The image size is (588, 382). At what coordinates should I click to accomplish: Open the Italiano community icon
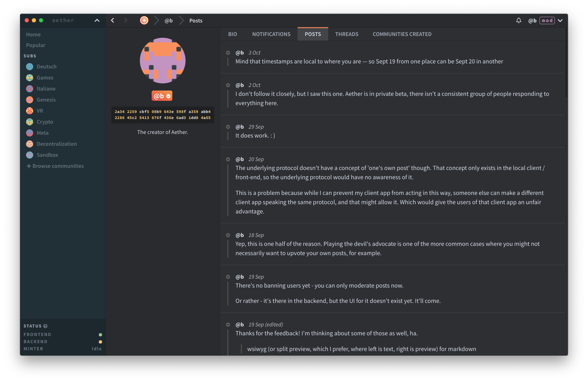tap(30, 89)
